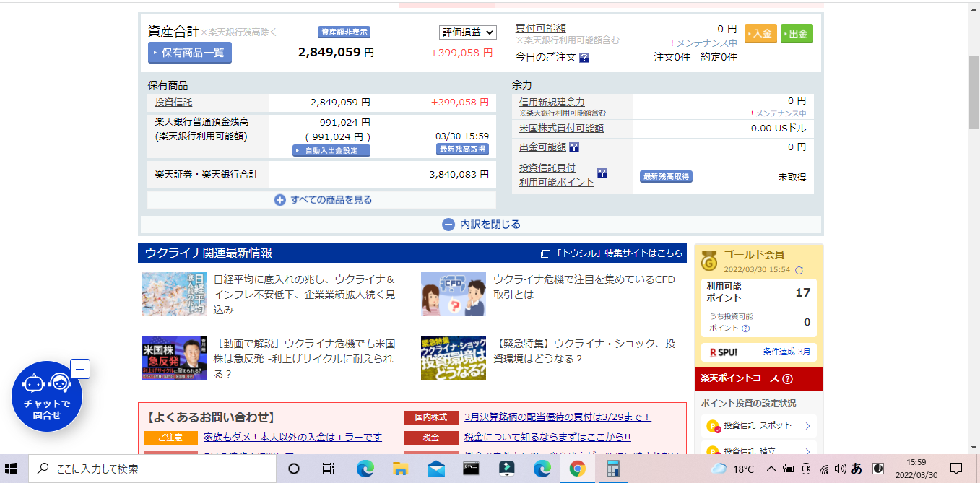The height and width of the screenshot is (483, 980).
Task: Collapse the breakdown with 内訳を閉じる
Action: (481, 225)
